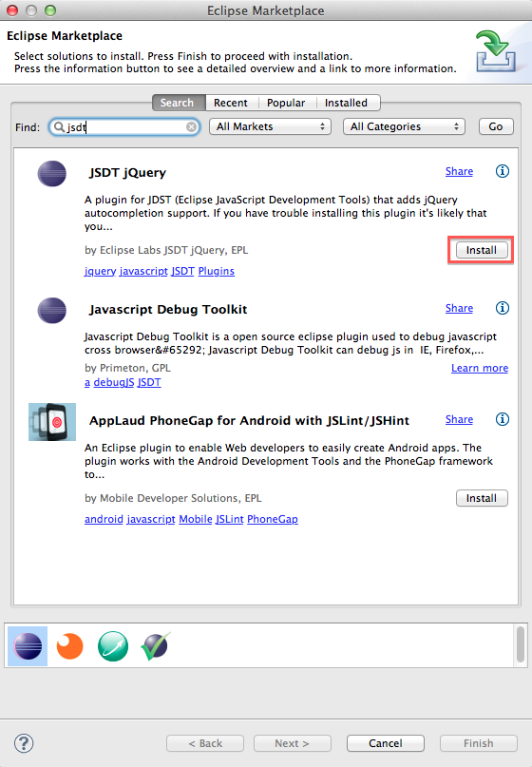Click 'by Primeton, GPL' text
This screenshot has height=767, width=532.
pos(127,368)
